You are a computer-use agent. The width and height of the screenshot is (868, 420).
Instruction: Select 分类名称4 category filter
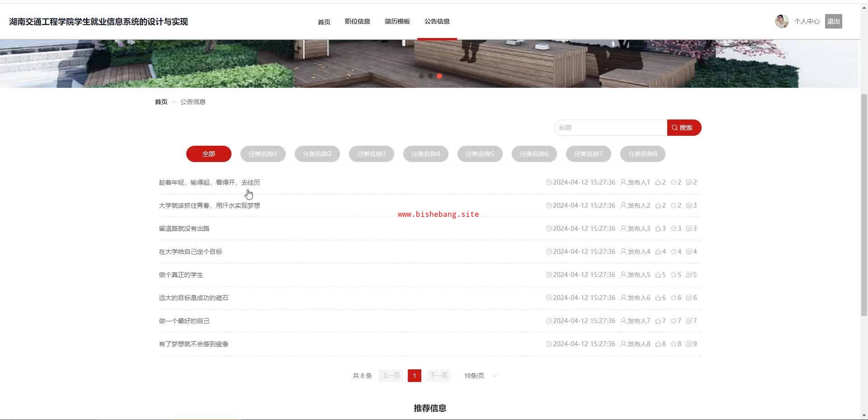tap(426, 154)
